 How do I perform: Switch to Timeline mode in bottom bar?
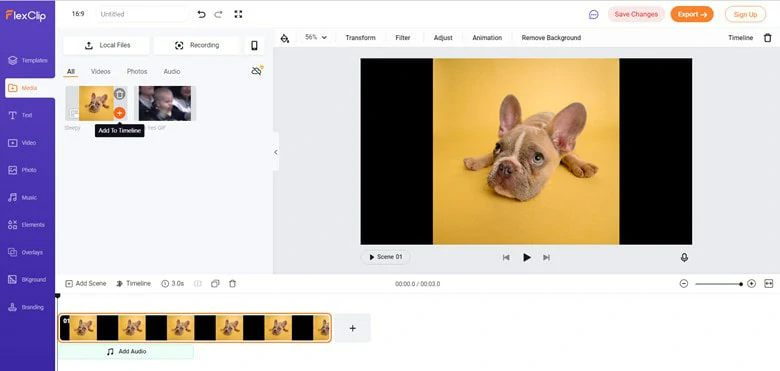click(133, 283)
